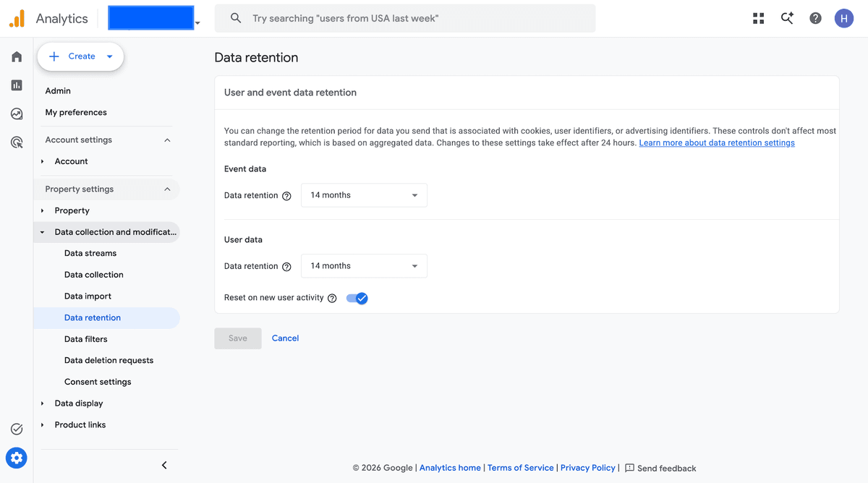Screen dimensions: 868x483
Task: Select Data filters in the menu
Action: 85,339
